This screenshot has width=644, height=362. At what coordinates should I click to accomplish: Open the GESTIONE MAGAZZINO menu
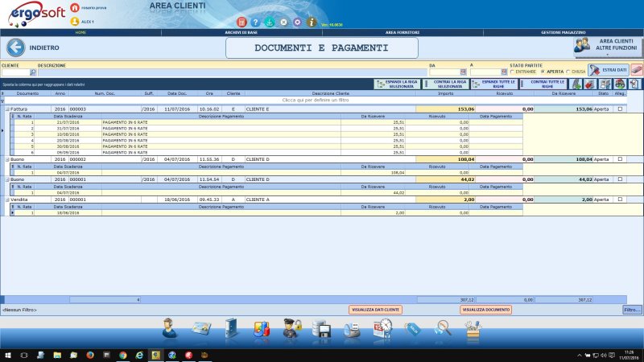point(563,32)
